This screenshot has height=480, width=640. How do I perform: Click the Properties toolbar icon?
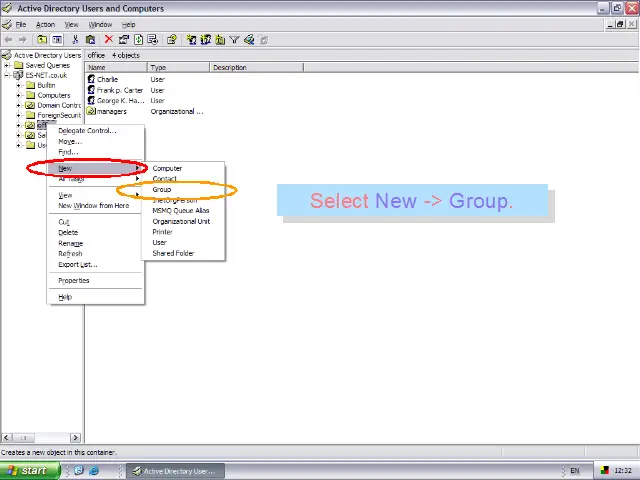[x=123, y=40]
